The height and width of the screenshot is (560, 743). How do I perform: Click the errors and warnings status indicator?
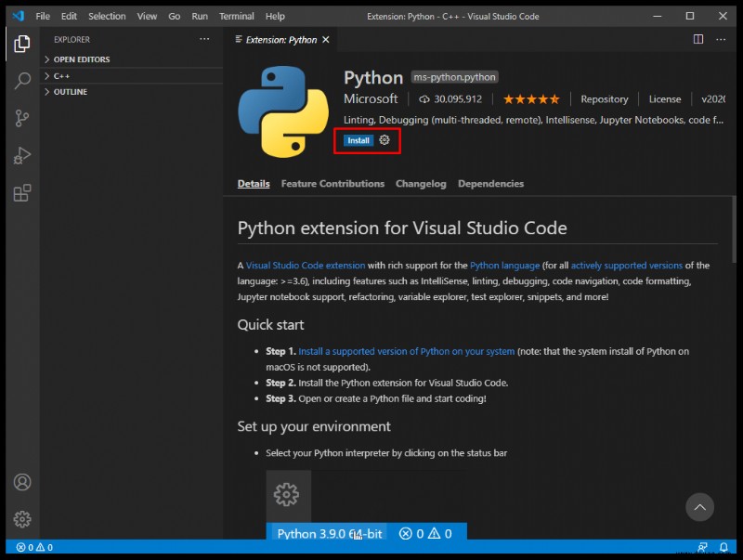point(34,547)
